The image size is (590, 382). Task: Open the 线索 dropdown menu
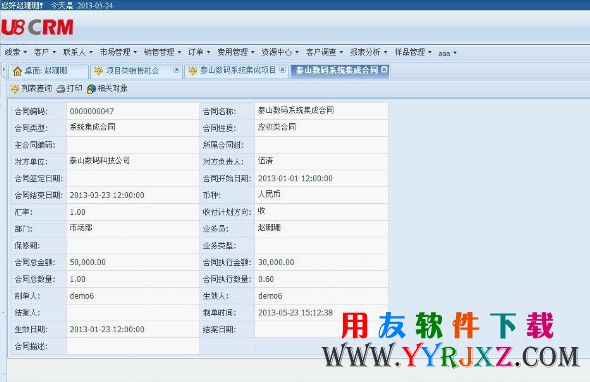(x=16, y=52)
